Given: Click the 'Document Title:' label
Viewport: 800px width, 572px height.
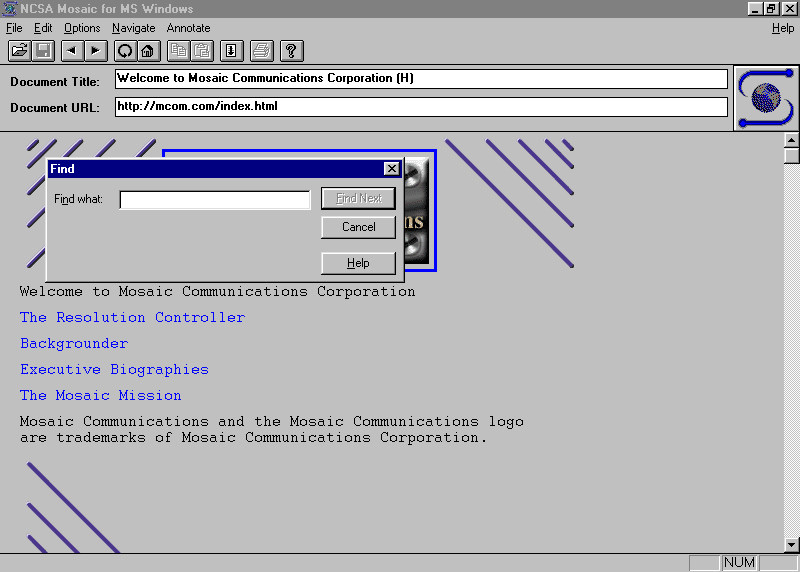Looking at the screenshot, I should [x=55, y=82].
